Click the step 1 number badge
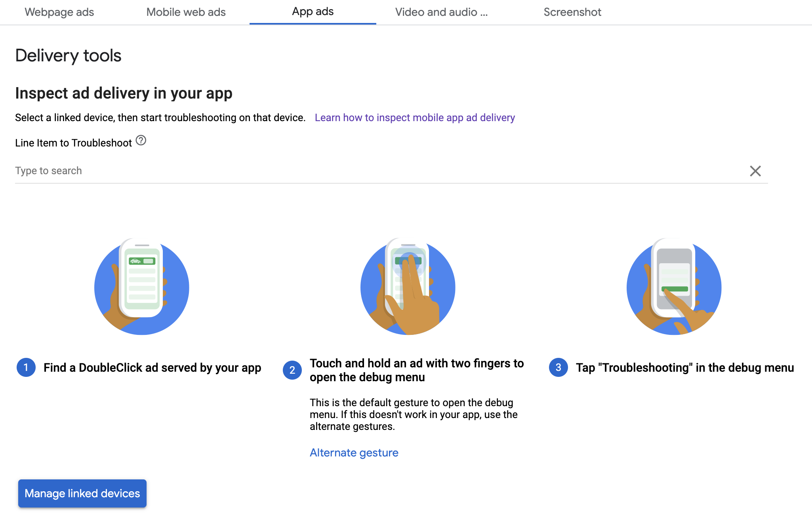Viewport: 812px width, 517px height. (x=26, y=367)
